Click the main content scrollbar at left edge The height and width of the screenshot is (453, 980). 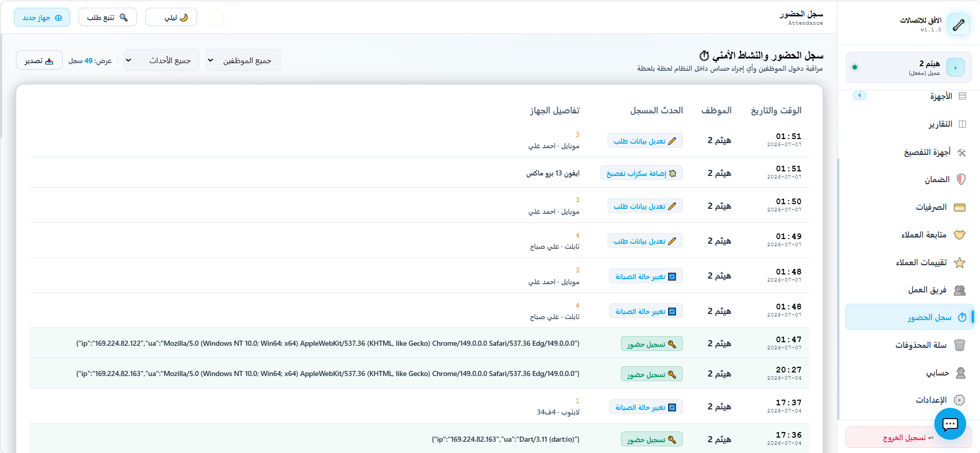coord(2,86)
